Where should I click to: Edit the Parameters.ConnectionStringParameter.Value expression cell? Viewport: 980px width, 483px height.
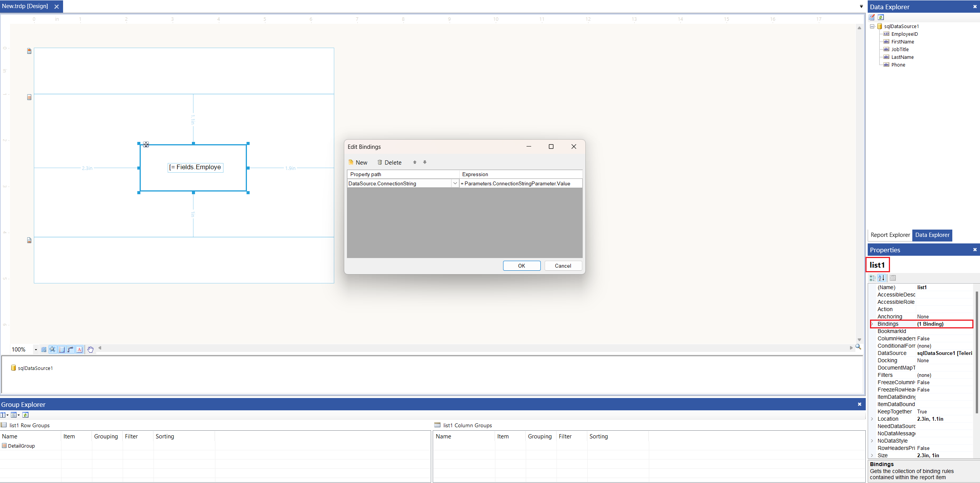[x=521, y=183]
